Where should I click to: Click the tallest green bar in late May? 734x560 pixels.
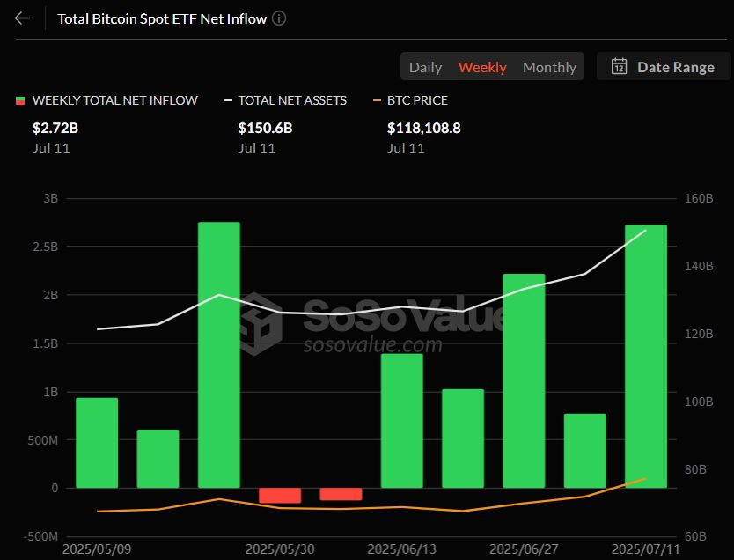(219, 354)
